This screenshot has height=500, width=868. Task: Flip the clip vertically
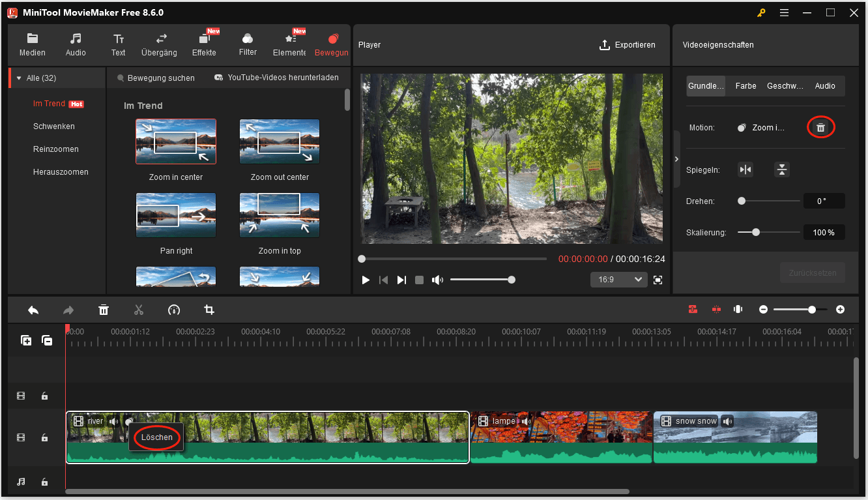(x=782, y=169)
